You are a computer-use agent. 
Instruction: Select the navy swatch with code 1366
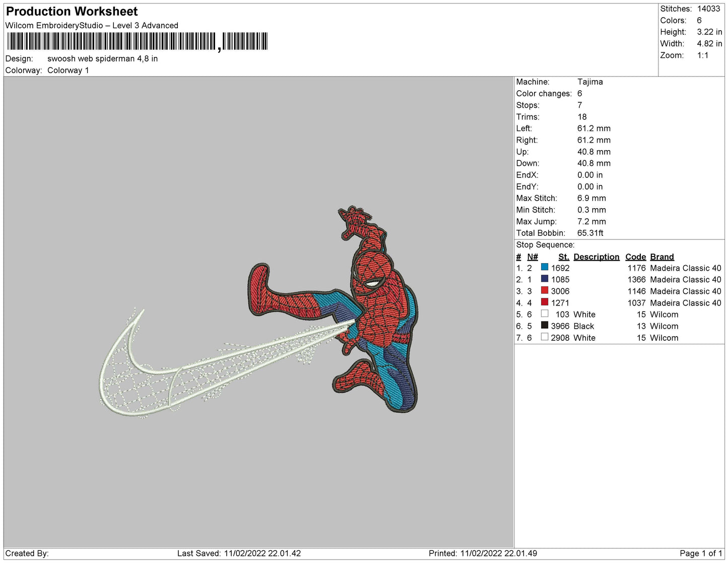(x=544, y=279)
